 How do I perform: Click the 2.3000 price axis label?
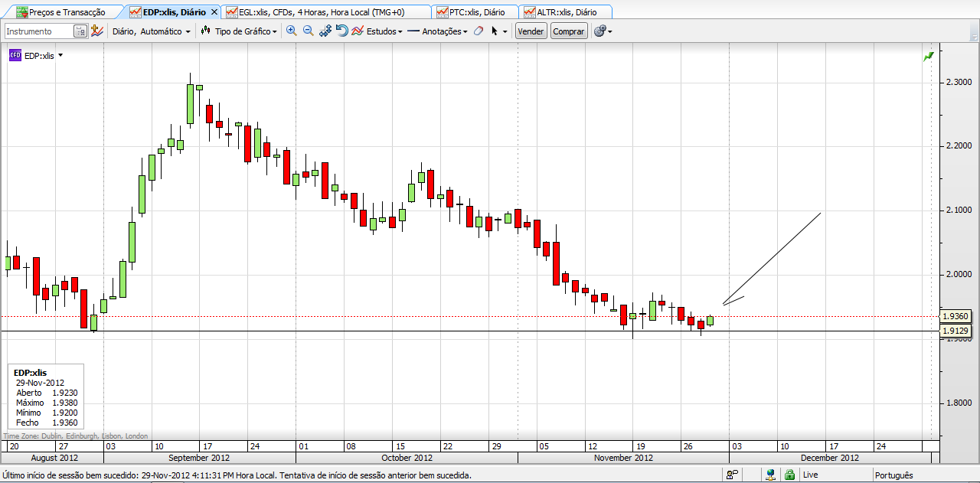959,82
